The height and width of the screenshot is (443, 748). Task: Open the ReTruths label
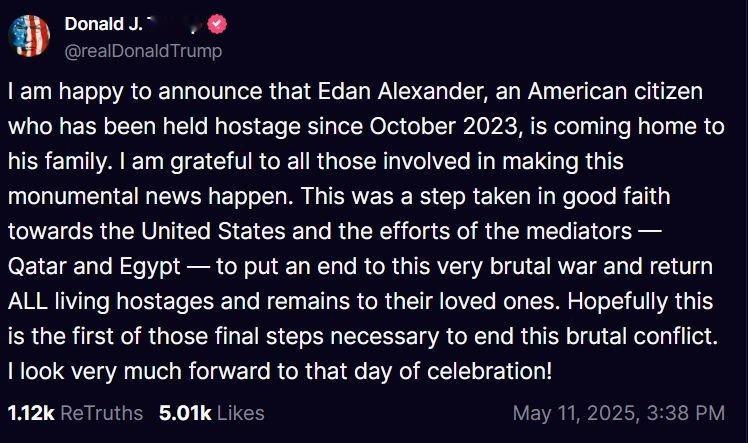(102, 413)
